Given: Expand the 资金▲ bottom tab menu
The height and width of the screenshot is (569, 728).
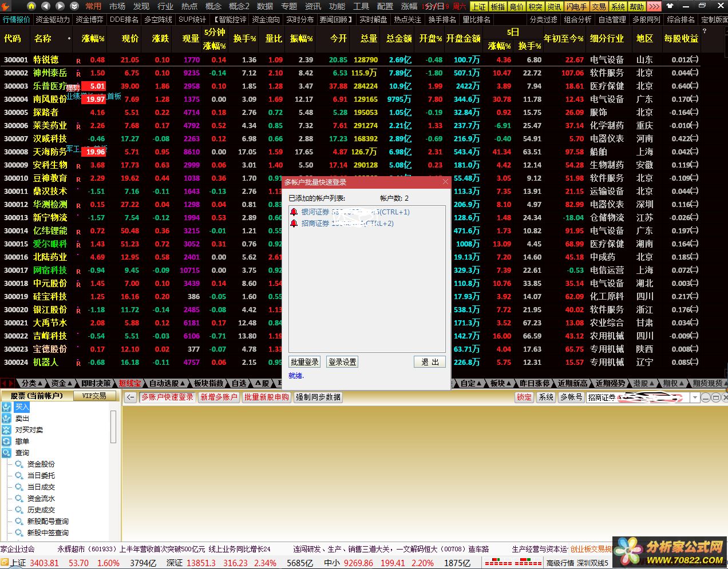Looking at the screenshot, I should [62, 383].
